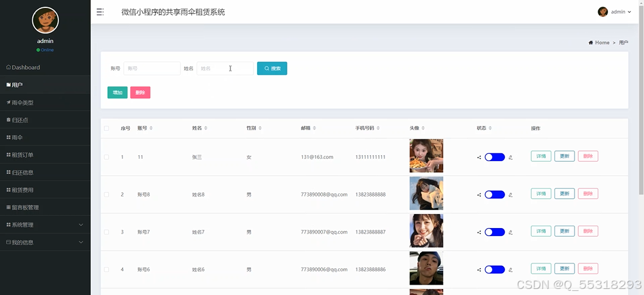This screenshot has height=295, width=644.
Task: Check the row 1 checkbox for 张三
Action: click(107, 157)
